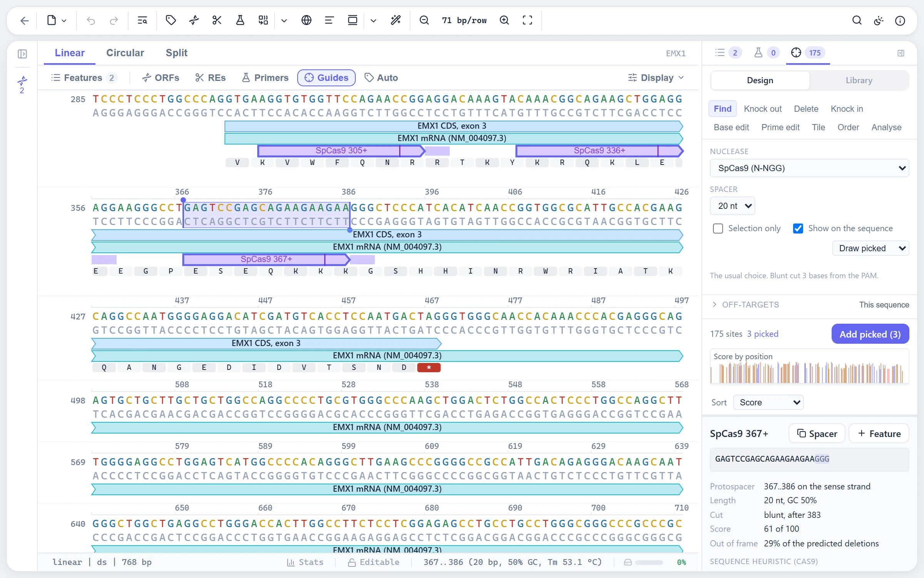Switch to the Split view tab

pos(177,53)
